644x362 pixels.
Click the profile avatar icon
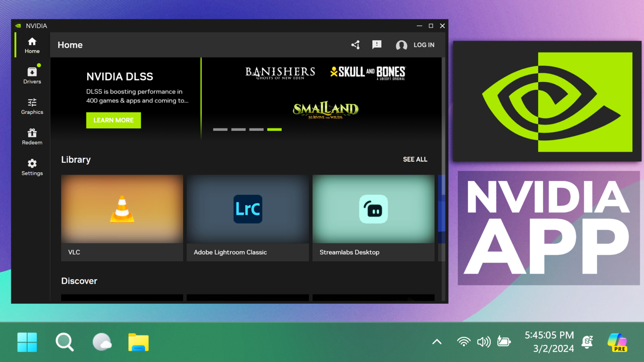[401, 45]
